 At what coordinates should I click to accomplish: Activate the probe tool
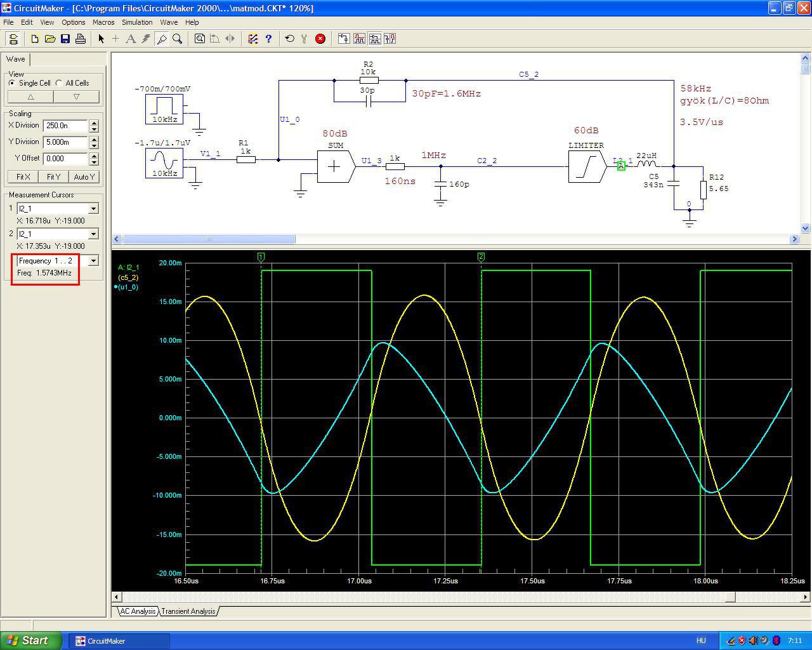(x=162, y=39)
